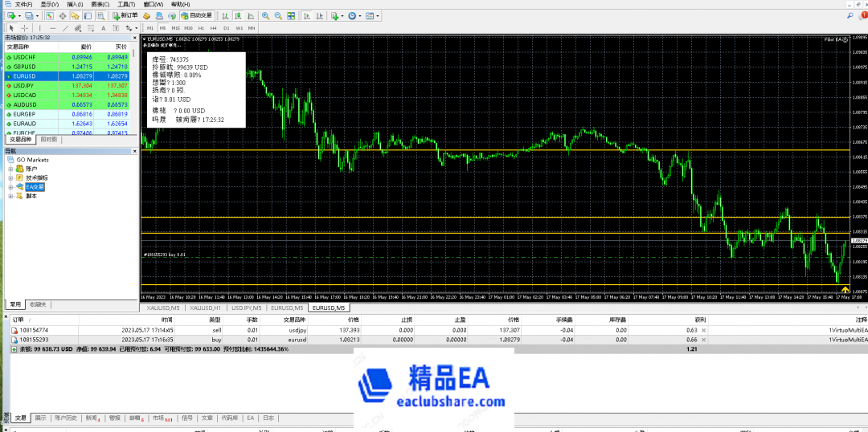
Task: Click the zoom out magnifier icon
Action: [277, 15]
